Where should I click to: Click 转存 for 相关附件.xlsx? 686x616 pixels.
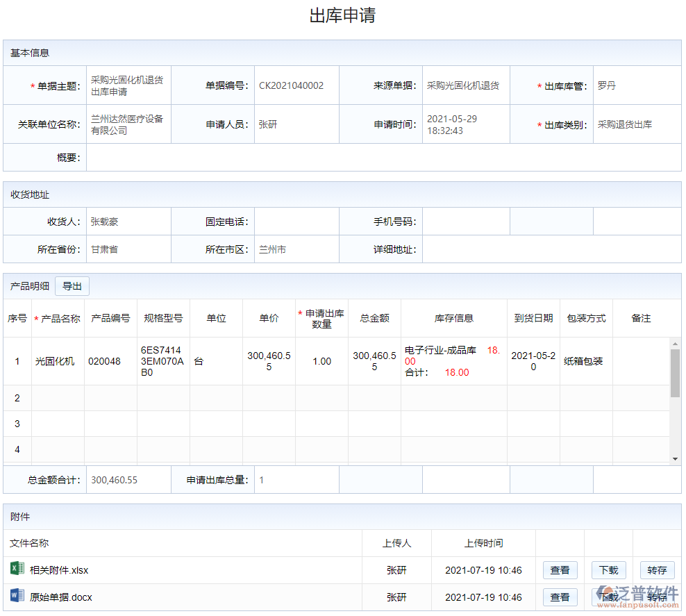pyautogui.click(x=657, y=570)
